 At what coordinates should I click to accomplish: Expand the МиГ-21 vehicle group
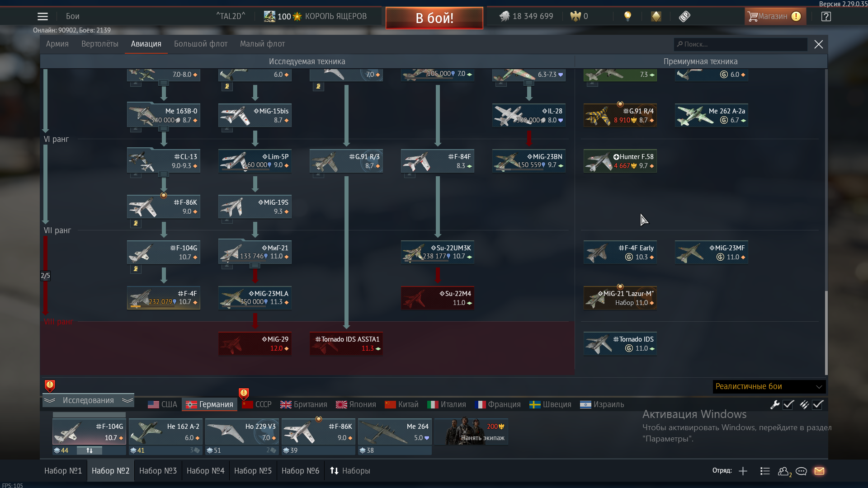point(255,266)
